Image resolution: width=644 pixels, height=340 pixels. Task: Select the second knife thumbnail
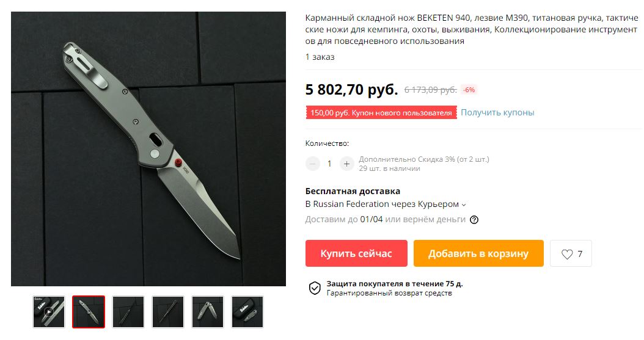point(89,312)
